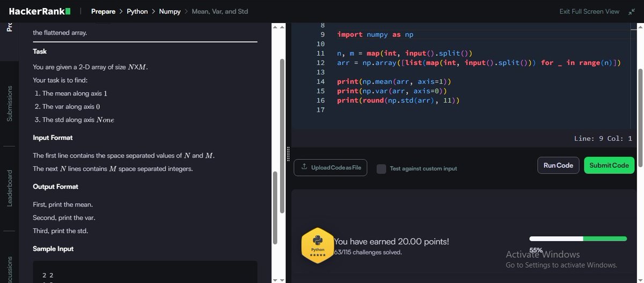This screenshot has height=283, width=644.
Task: Click the upload icon in Upload Code as File
Action: pyautogui.click(x=304, y=168)
